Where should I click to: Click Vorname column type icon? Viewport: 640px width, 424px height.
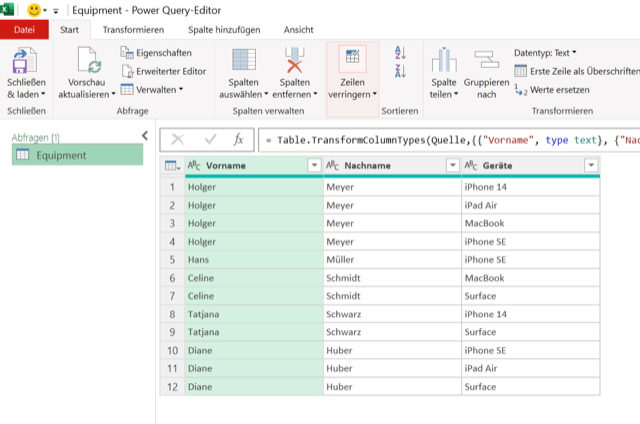tap(194, 165)
